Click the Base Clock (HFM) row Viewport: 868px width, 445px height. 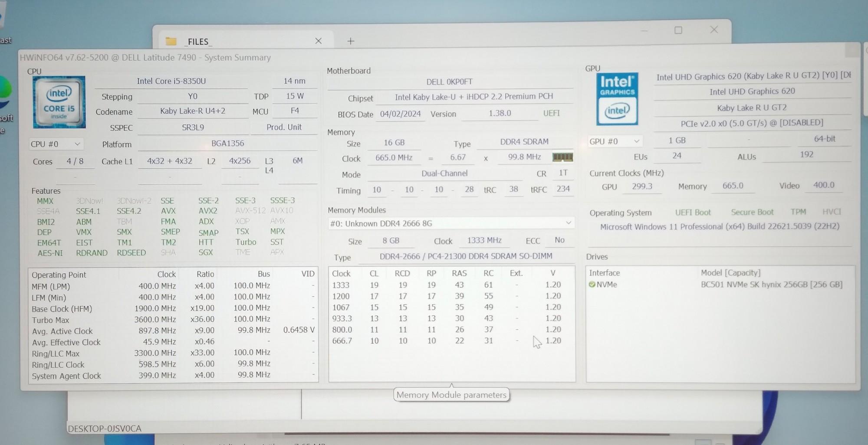(x=173, y=308)
